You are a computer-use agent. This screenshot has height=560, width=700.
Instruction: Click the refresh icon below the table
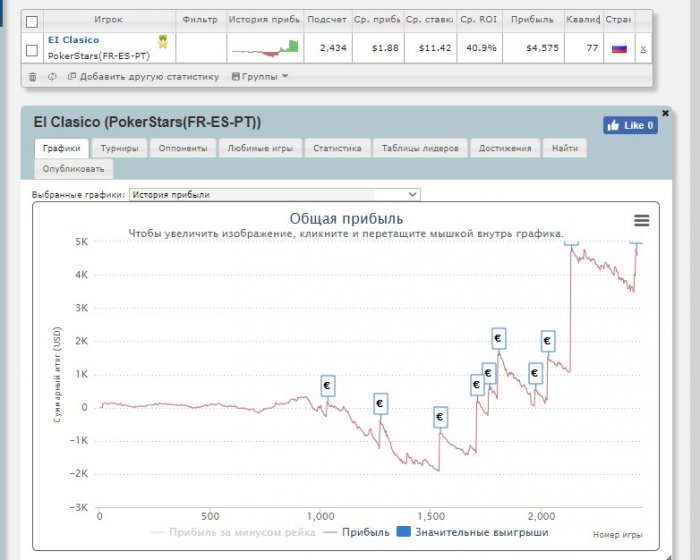point(52,77)
